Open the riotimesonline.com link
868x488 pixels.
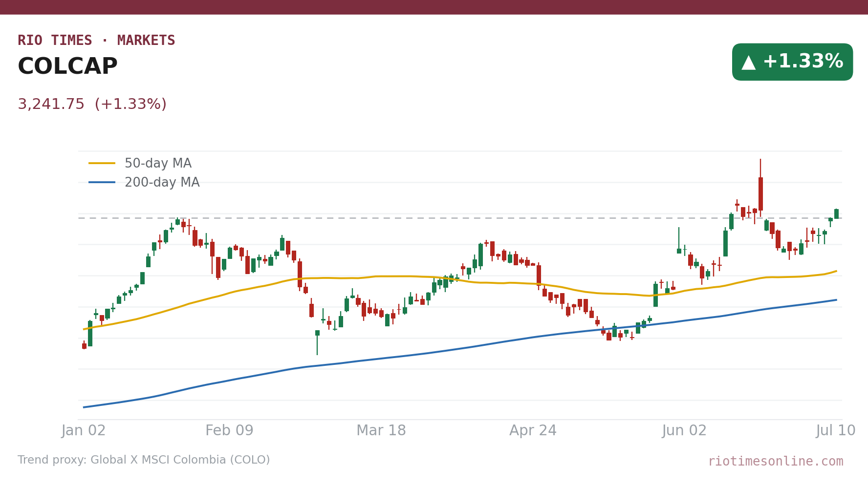click(x=776, y=462)
